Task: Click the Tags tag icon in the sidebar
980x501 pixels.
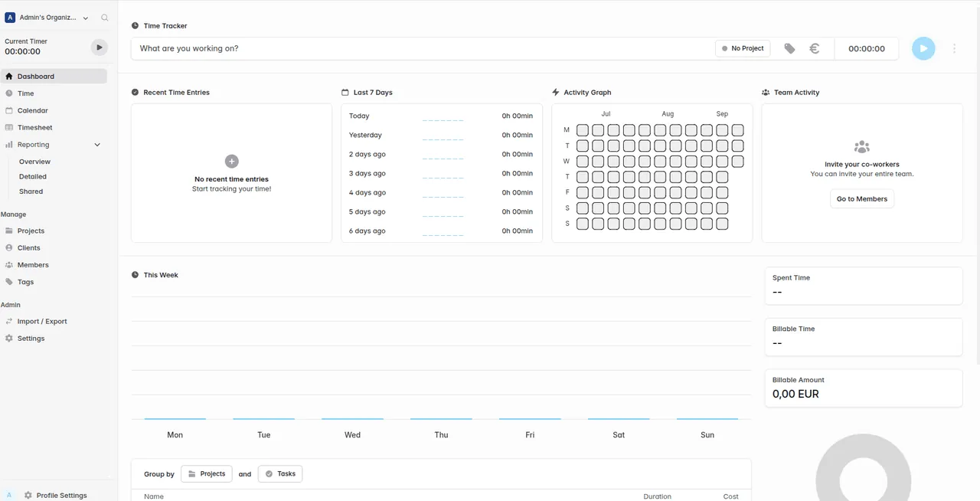Action: point(9,282)
